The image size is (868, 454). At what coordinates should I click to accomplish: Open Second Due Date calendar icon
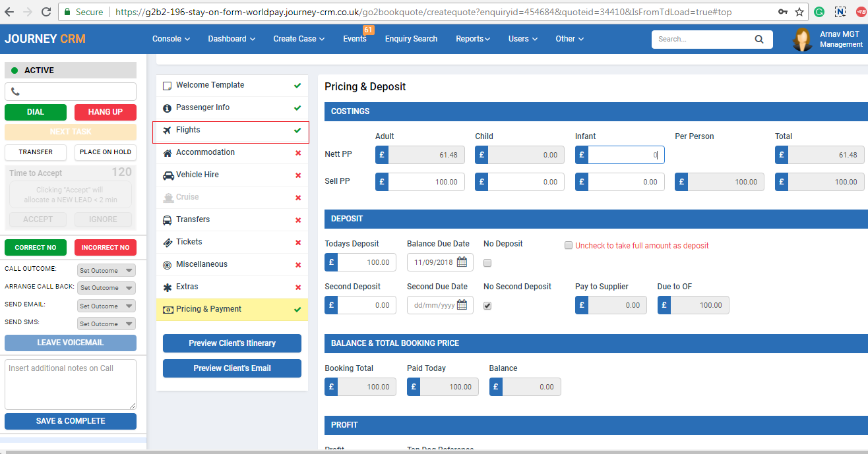pyautogui.click(x=462, y=305)
